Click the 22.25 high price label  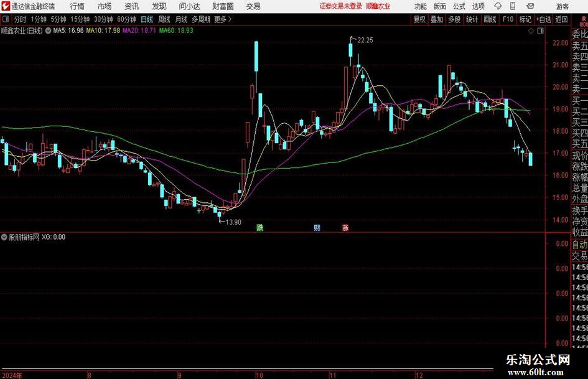(x=365, y=40)
